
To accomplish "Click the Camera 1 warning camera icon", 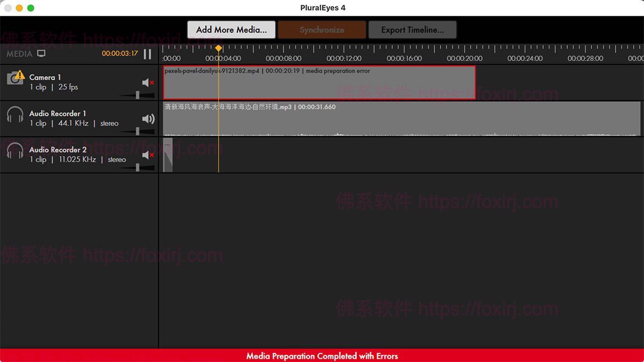I will point(15,78).
